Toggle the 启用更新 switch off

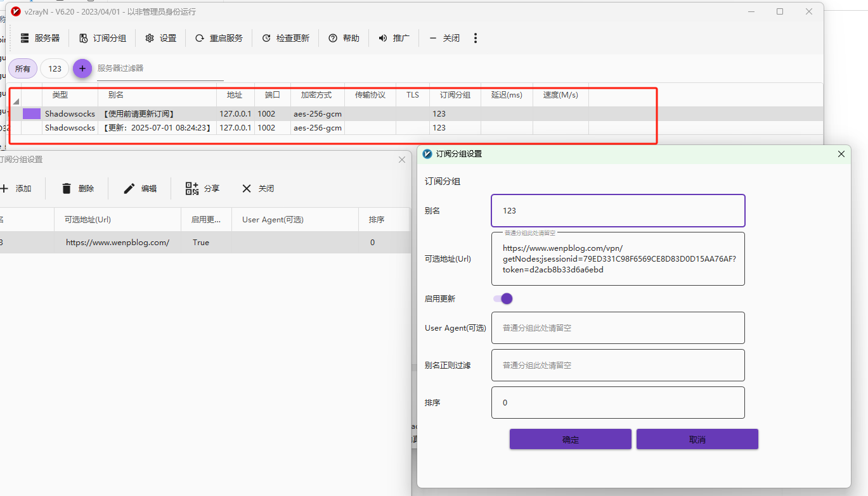point(503,298)
